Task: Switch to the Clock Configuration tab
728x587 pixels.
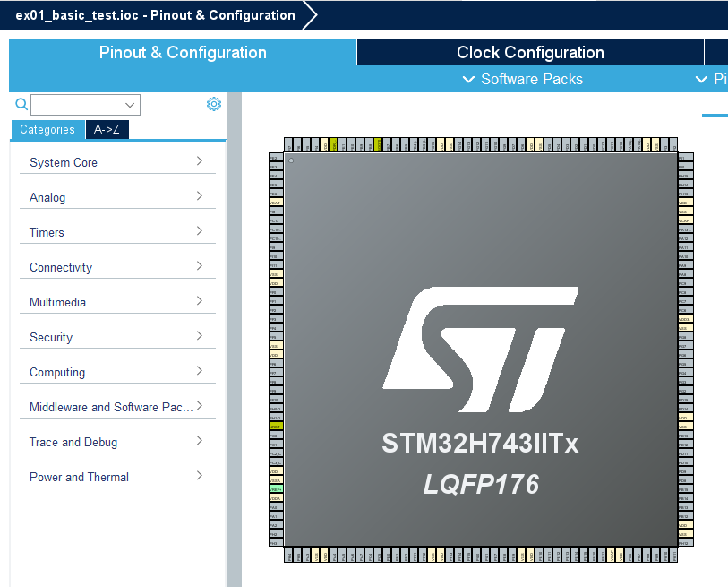Action: point(530,53)
